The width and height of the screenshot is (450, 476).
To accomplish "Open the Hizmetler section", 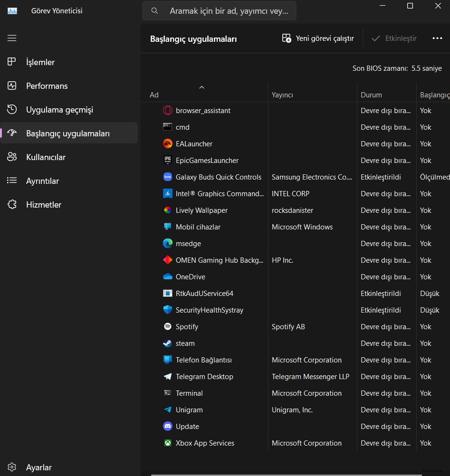I will [43, 205].
